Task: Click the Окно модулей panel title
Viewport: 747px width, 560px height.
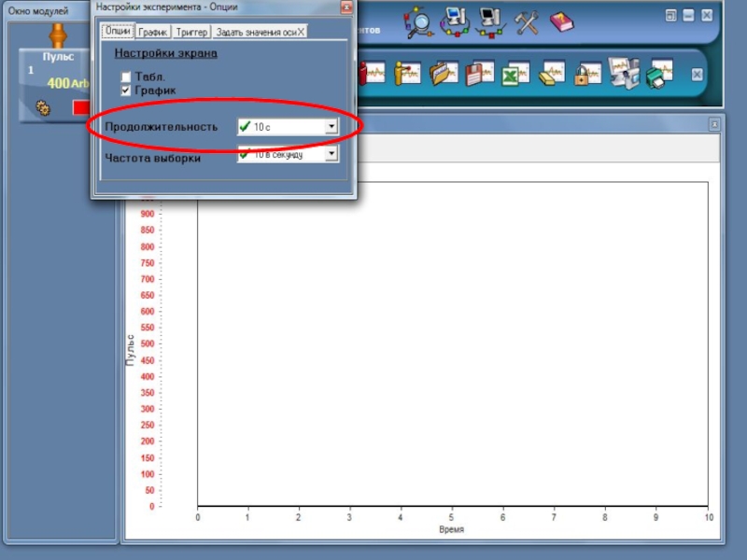Action: pyautogui.click(x=38, y=10)
